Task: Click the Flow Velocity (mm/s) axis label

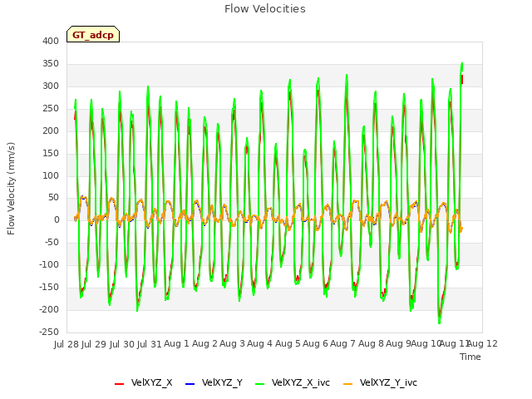Action: 11,189
